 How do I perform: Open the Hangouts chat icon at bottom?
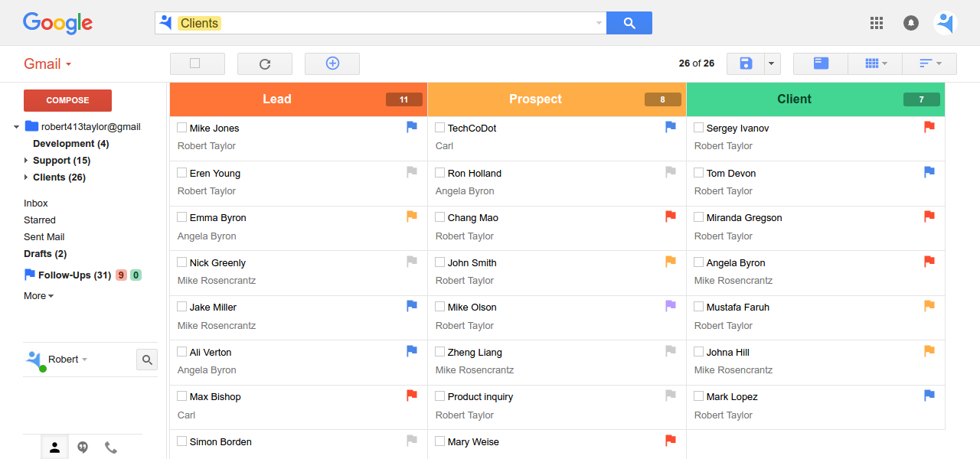pos(83,448)
